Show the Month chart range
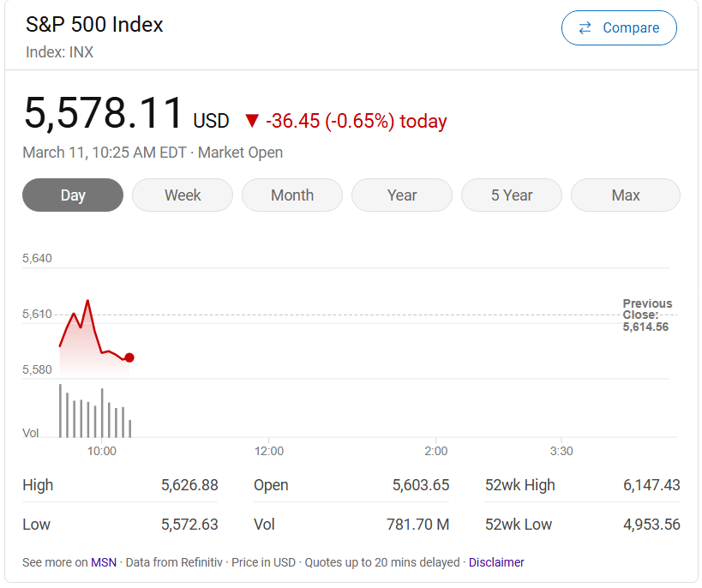This screenshot has width=702, height=588. point(292,195)
